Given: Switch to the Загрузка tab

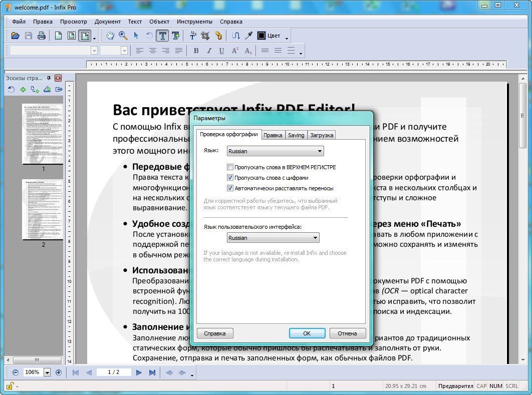Looking at the screenshot, I should (322, 135).
